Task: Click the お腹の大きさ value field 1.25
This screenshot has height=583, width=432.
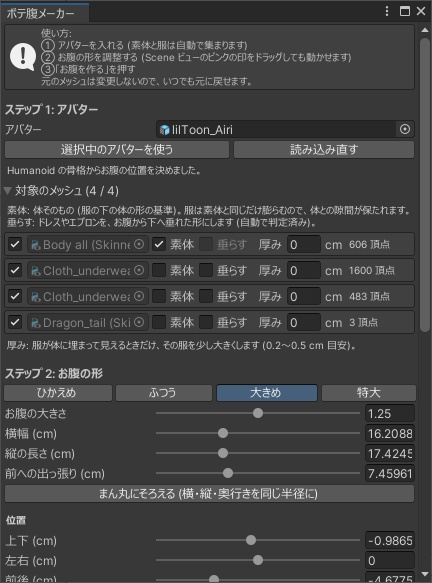Action: click(390, 413)
